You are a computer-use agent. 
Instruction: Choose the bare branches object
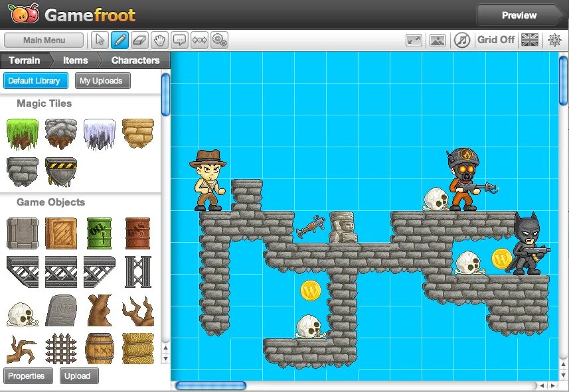pos(138,311)
